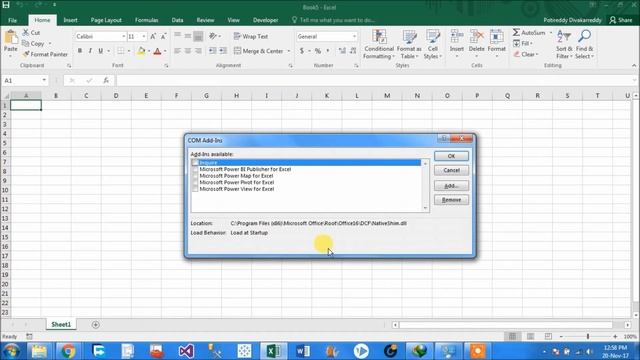Check the Inquire add-in checkbox
This screenshot has height=360, width=640.
pos(195,162)
